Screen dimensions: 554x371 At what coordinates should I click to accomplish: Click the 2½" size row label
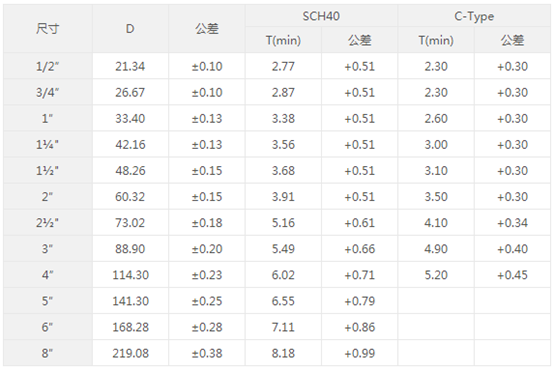pos(48,223)
